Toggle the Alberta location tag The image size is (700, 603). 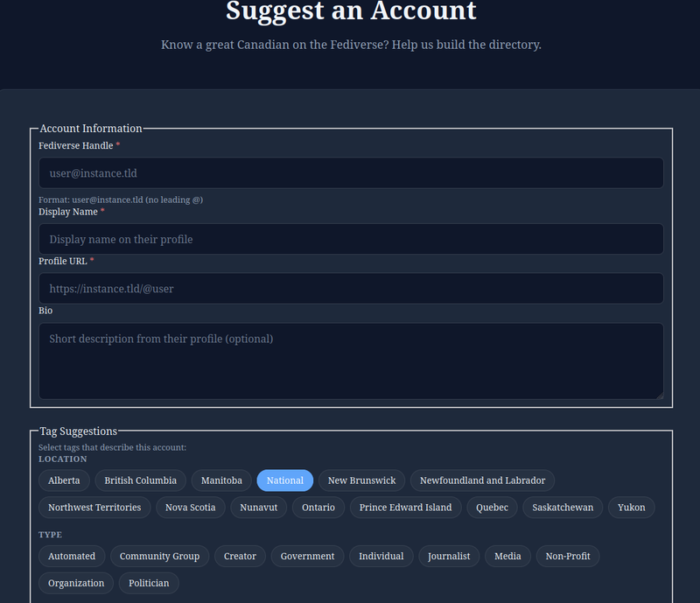(63, 480)
